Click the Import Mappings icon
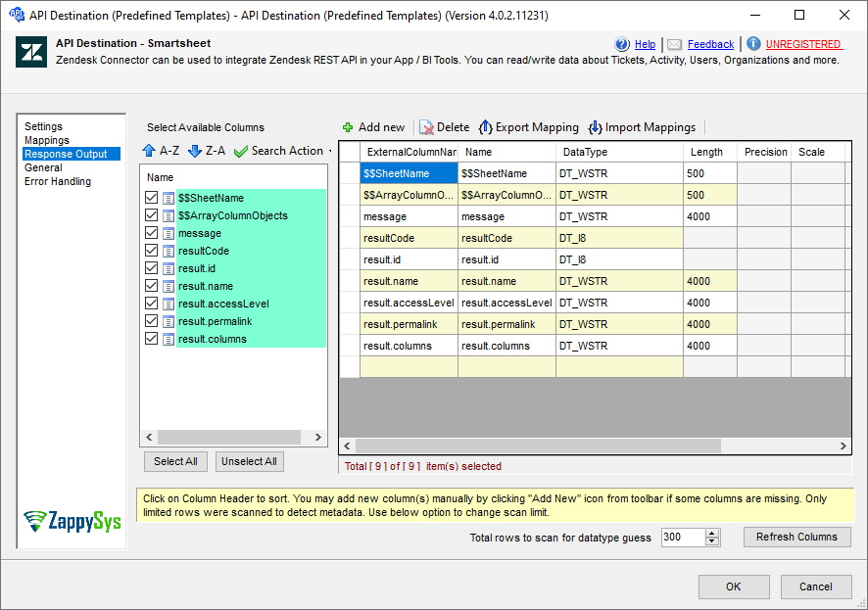This screenshot has height=610, width=868. pos(597,127)
